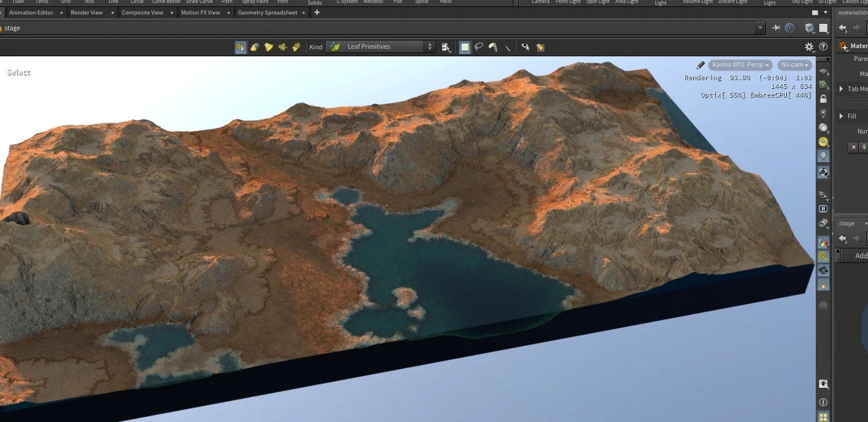
Task: Click the green grid icon in display sidebar
Action: (x=823, y=85)
